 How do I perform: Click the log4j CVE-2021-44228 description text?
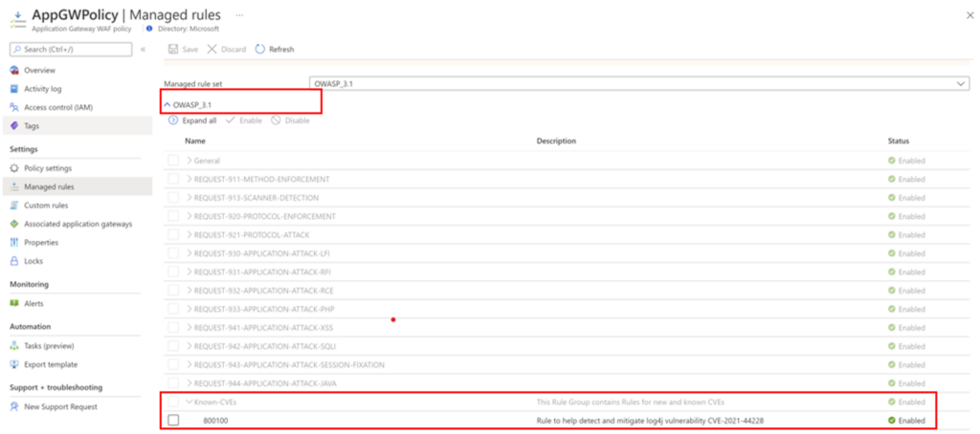[x=650, y=421]
